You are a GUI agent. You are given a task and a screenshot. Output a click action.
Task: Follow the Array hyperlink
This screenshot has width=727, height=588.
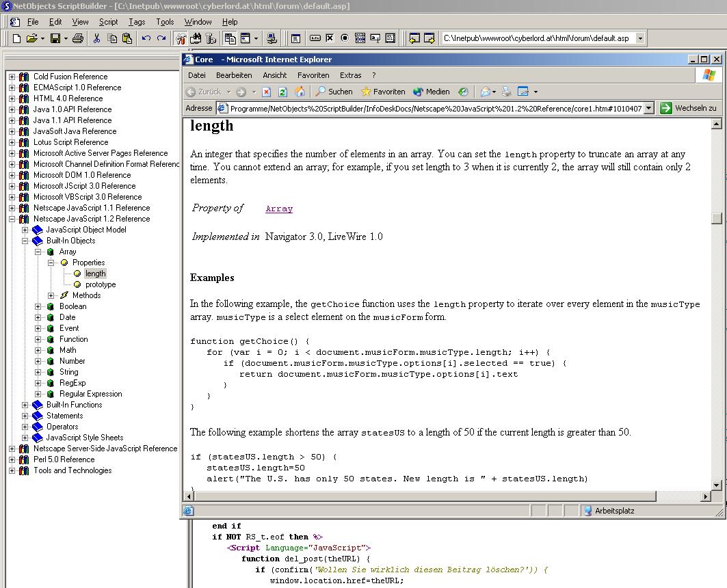click(x=279, y=209)
